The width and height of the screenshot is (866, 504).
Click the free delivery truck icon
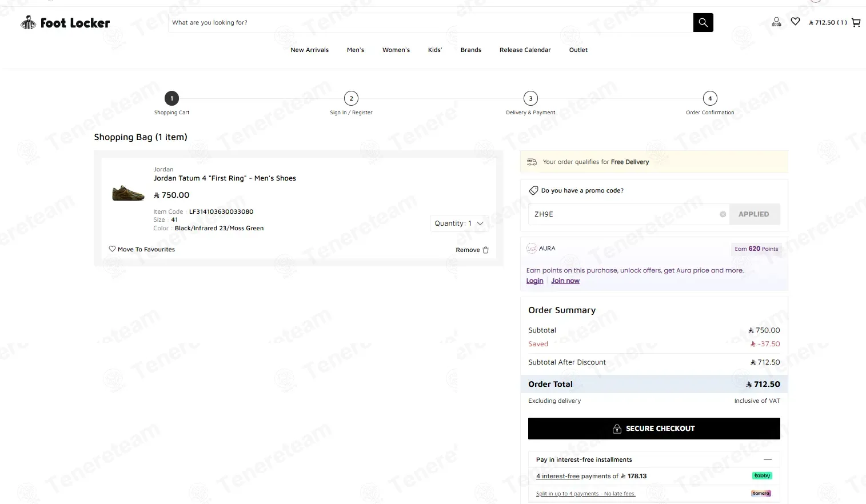[x=532, y=162]
